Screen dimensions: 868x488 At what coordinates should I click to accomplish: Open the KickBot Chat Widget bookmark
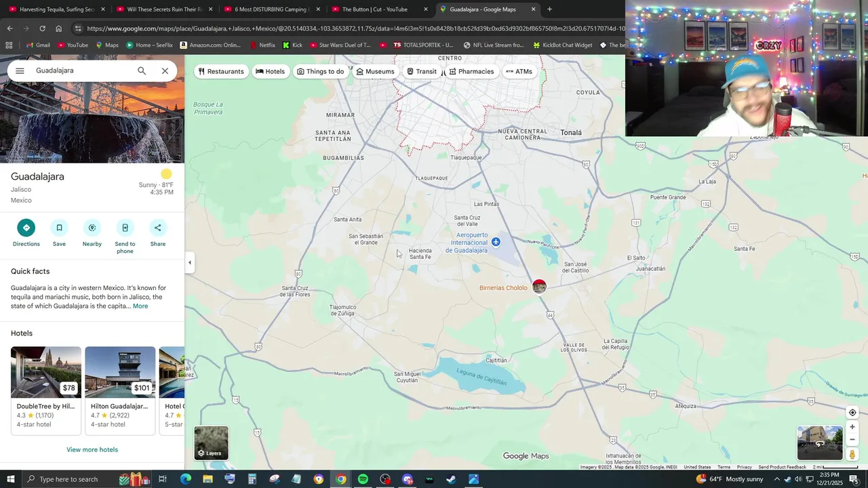click(563, 45)
